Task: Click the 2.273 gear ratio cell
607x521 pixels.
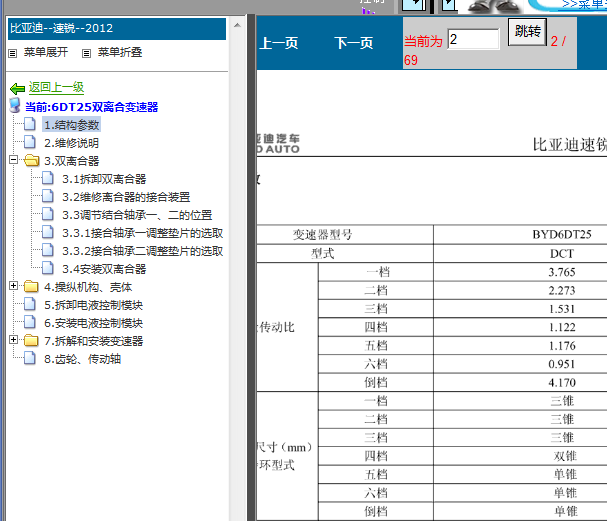Action: tap(562, 290)
